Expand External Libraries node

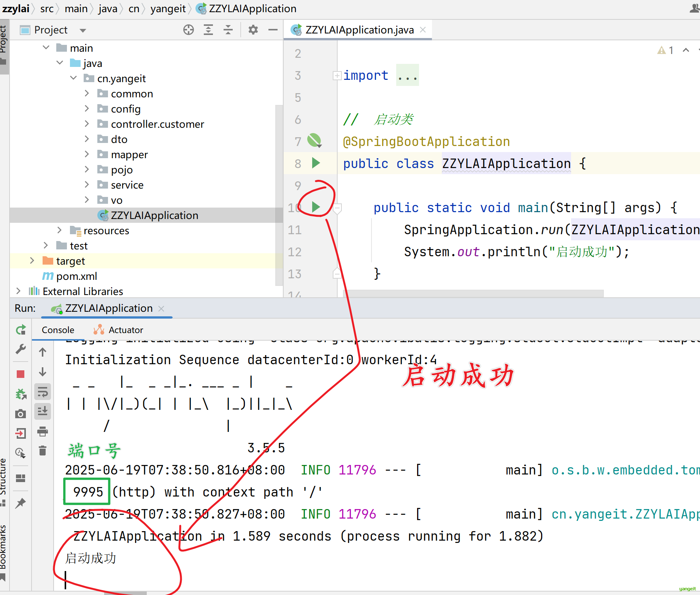tap(18, 291)
